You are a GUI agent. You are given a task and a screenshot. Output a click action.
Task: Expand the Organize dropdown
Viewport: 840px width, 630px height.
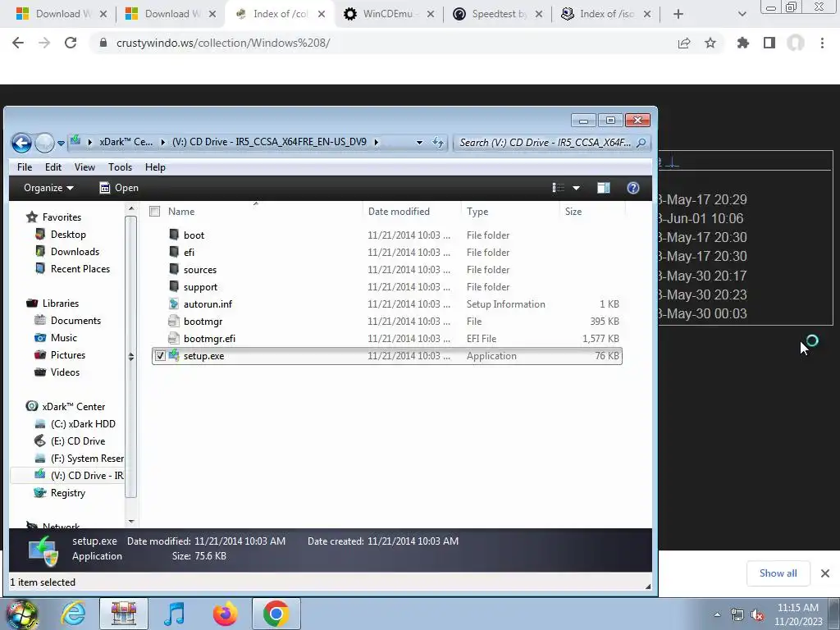tap(48, 188)
